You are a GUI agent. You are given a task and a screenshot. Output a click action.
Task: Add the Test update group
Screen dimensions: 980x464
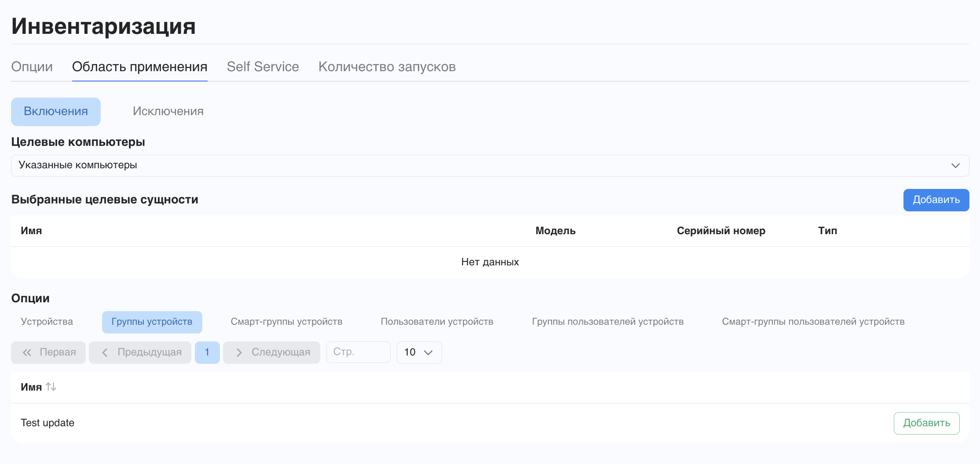(926, 423)
